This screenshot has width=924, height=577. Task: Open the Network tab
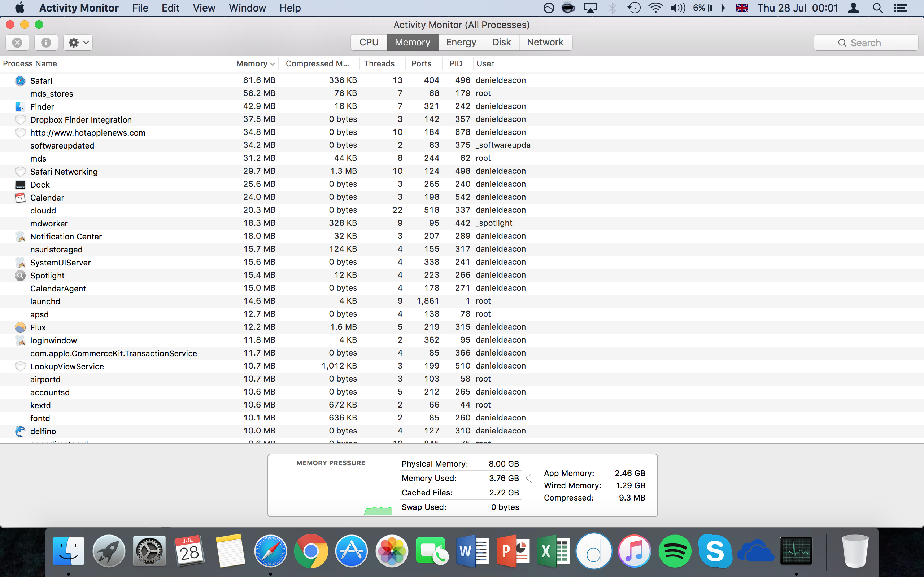click(545, 42)
